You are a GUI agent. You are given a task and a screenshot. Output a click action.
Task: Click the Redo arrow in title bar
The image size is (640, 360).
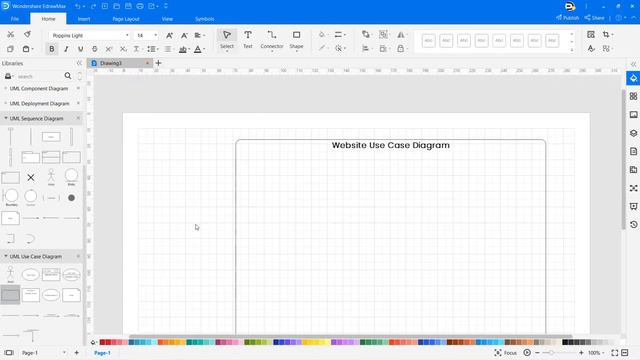point(93,7)
